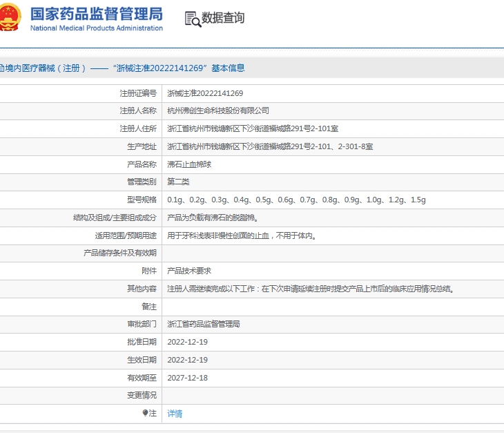Click 产品储存条件及有效期 label
Viewport: 504px width, 433px height.
click(x=120, y=253)
